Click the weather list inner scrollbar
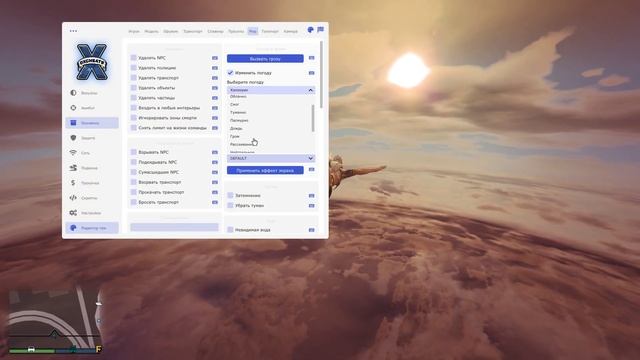 point(313,118)
